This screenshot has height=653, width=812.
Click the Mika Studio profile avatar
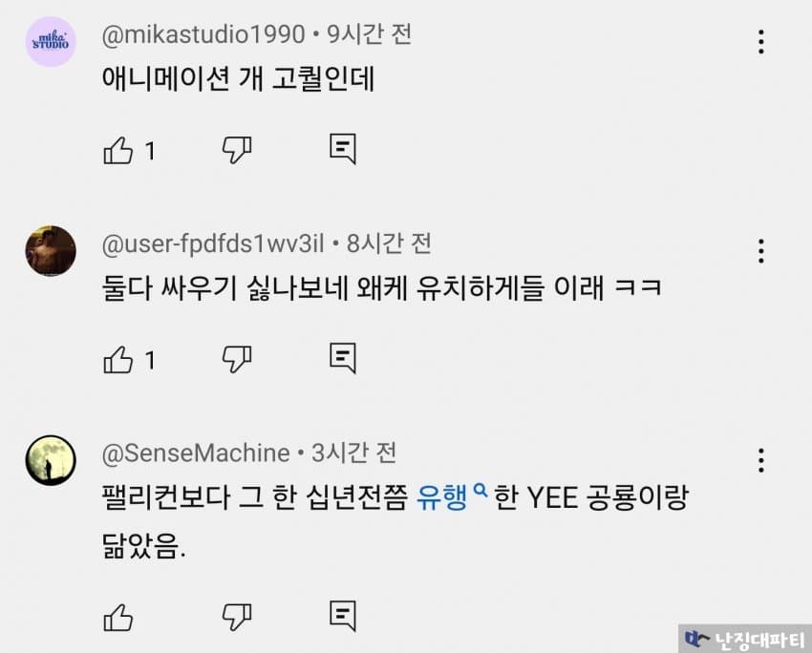(51, 42)
